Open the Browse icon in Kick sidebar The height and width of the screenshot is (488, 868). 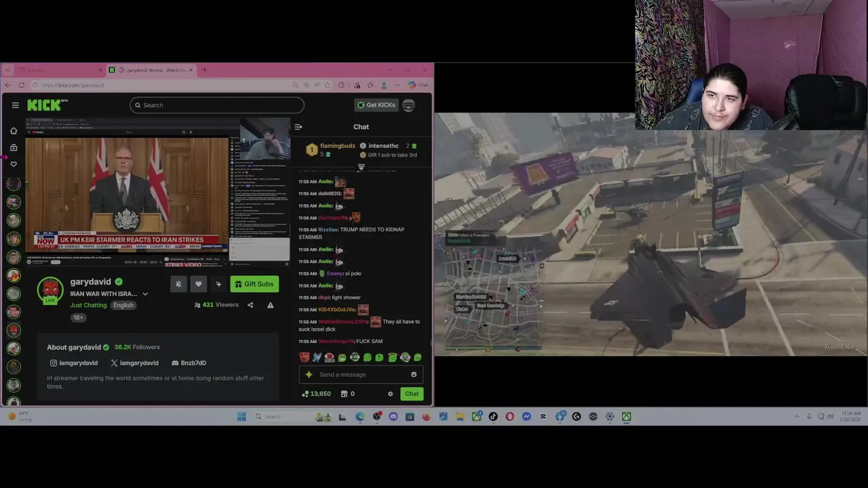14,148
